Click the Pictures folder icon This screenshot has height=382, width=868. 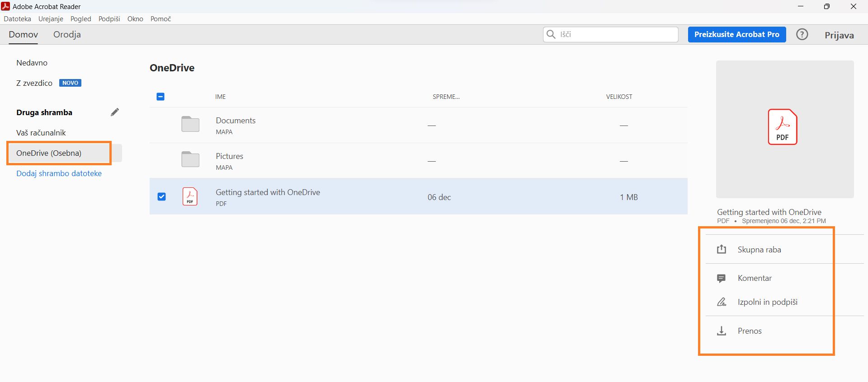click(190, 159)
